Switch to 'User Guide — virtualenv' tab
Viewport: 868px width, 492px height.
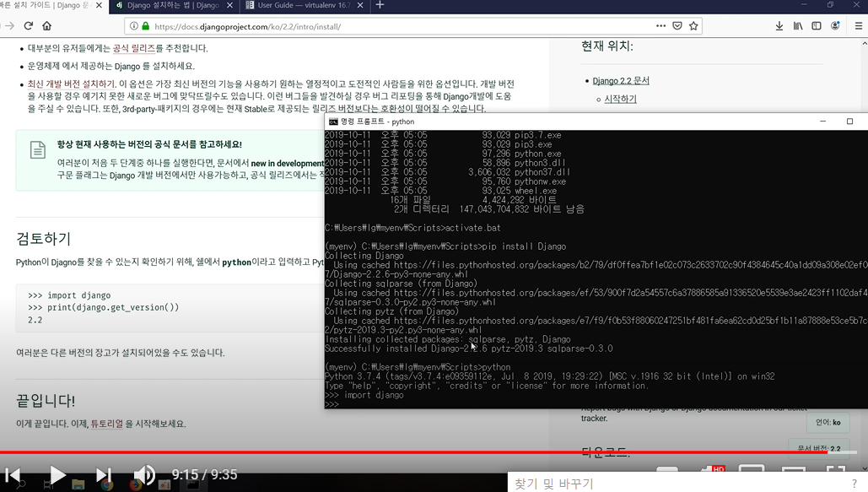(304, 5)
